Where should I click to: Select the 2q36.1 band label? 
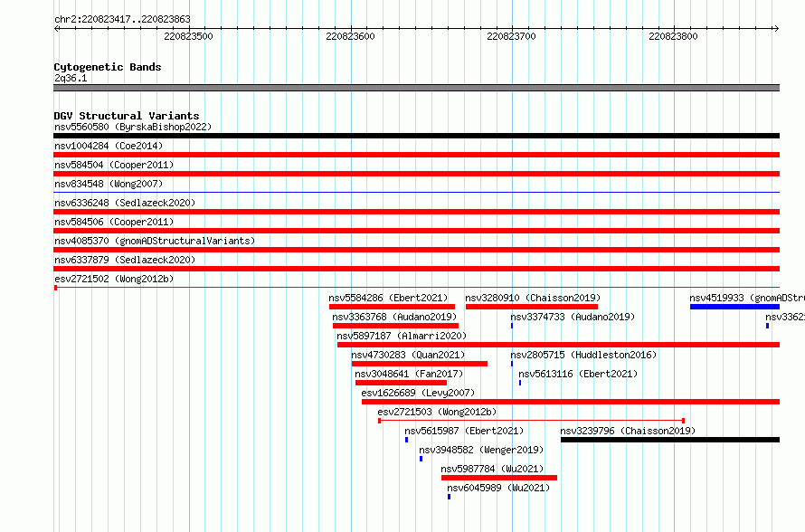(71, 78)
